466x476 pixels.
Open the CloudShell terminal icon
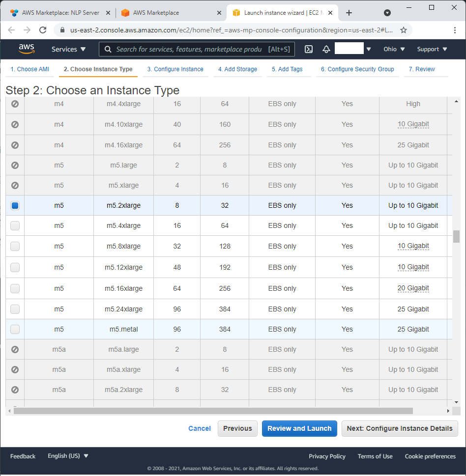[309, 49]
